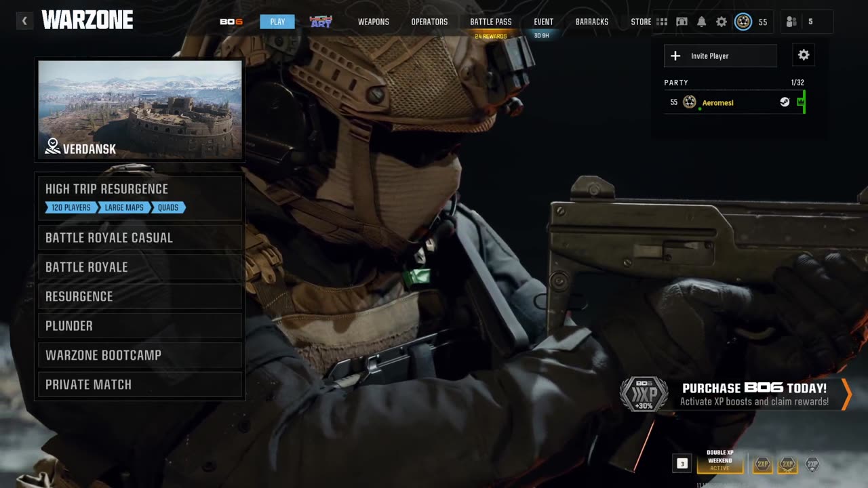Screen dimensions: 868x488
Task: Click the player rank emblem in top bar
Action: tap(743, 22)
